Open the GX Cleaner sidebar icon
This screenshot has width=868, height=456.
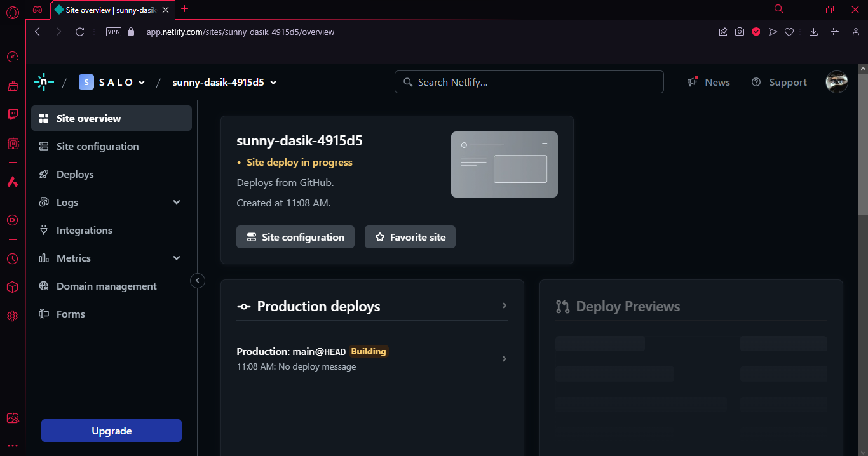(12, 86)
